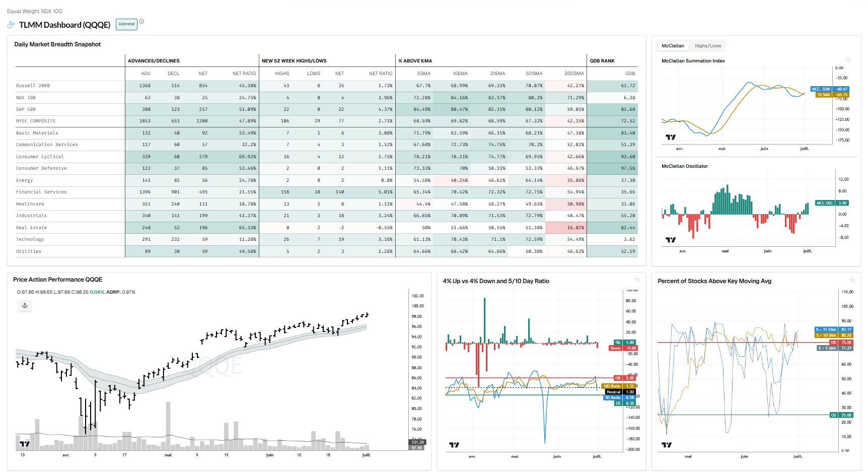The image size is (868, 473).
Task: Select the Real Estate row label
Action: pyautogui.click(x=31, y=228)
